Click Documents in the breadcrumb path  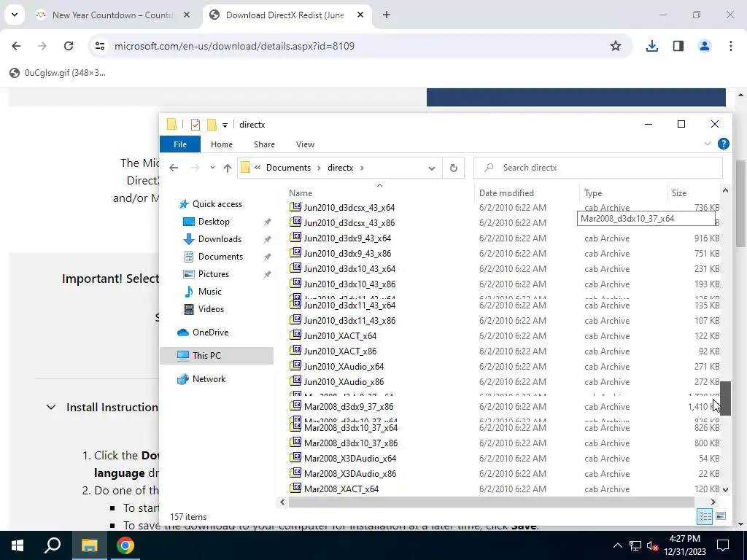(x=288, y=168)
